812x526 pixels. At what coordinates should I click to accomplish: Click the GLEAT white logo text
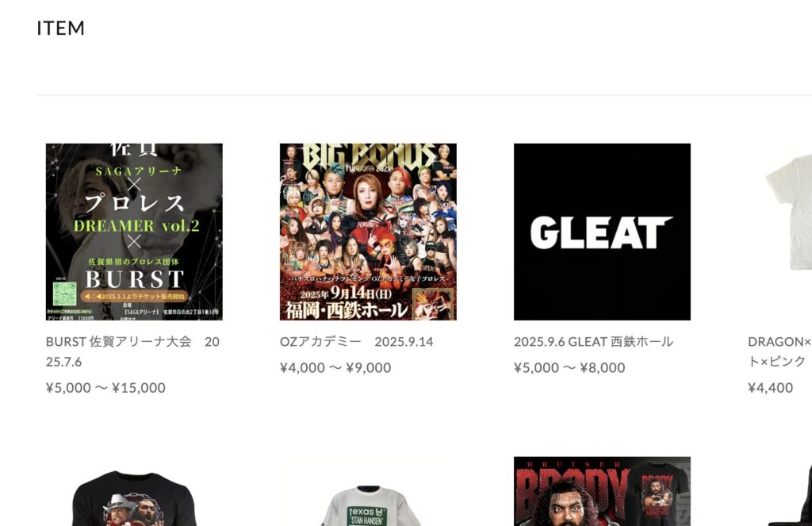[x=602, y=232]
